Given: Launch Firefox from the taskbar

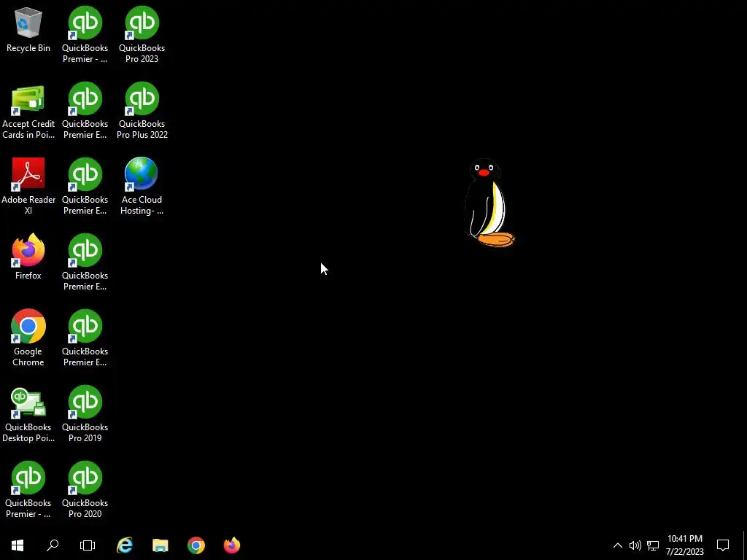Looking at the screenshot, I should (232, 545).
